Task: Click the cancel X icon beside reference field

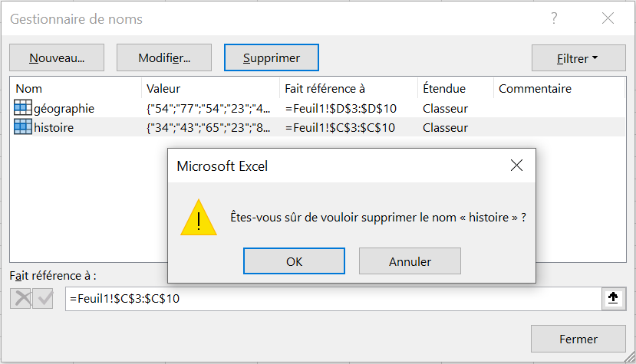Action: 21,299
